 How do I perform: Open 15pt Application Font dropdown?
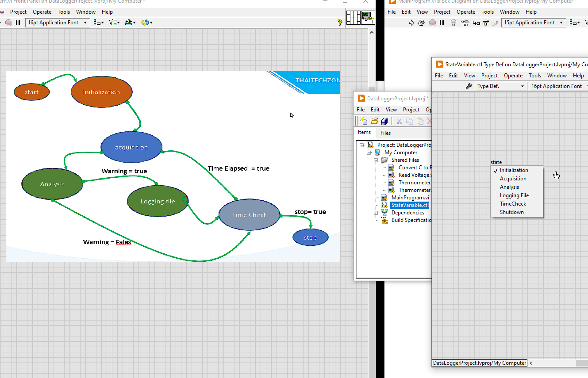pyautogui.click(x=534, y=23)
